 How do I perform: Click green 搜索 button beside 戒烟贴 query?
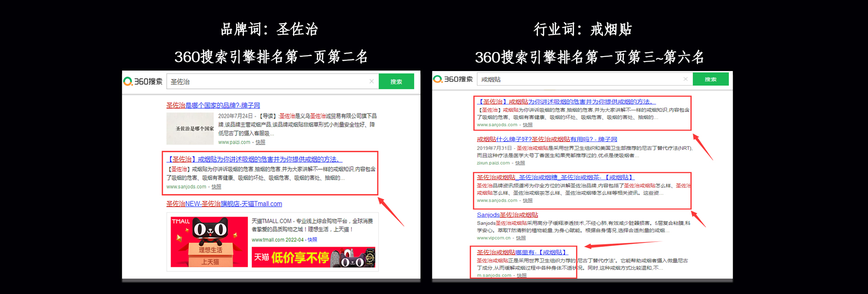(x=711, y=79)
